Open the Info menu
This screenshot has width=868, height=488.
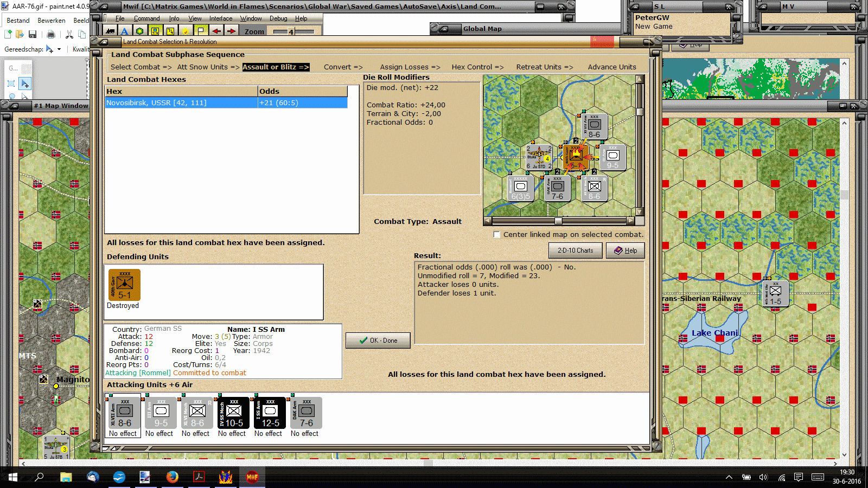(174, 18)
